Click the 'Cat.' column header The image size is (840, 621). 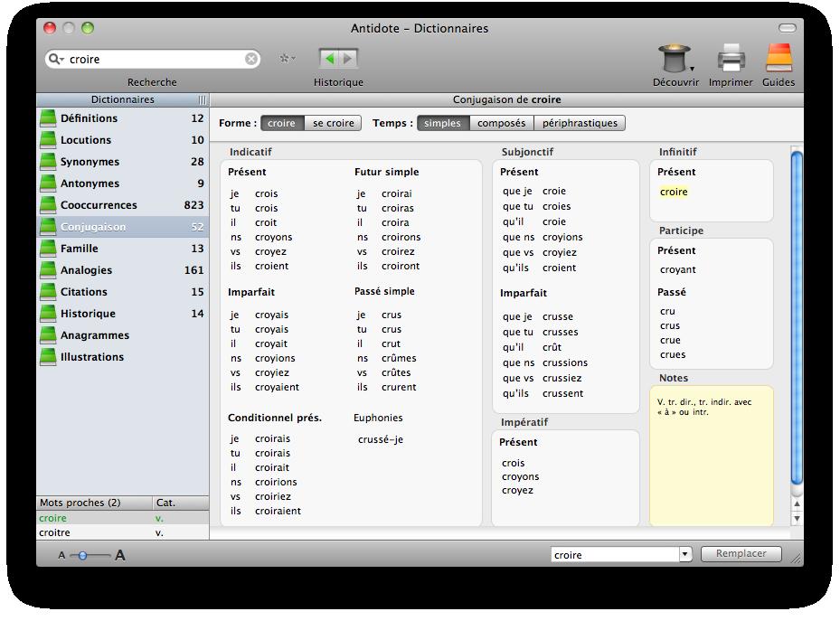click(x=181, y=503)
